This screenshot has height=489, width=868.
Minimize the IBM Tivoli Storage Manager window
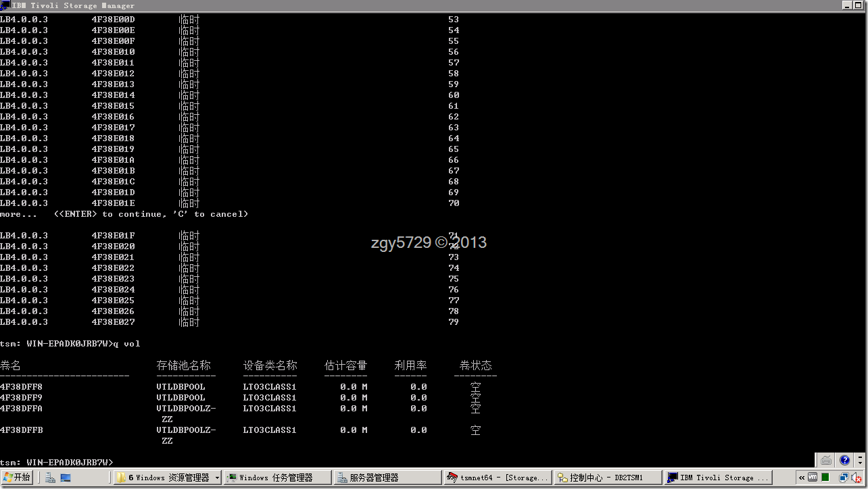click(848, 5)
